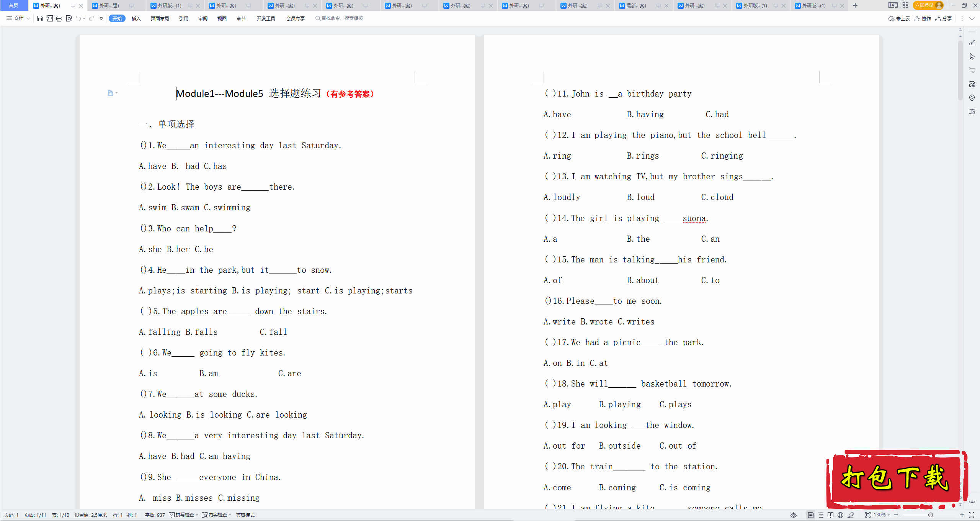Open the 插入 ribbon tab
This screenshot has height=521, width=980.
136,18
